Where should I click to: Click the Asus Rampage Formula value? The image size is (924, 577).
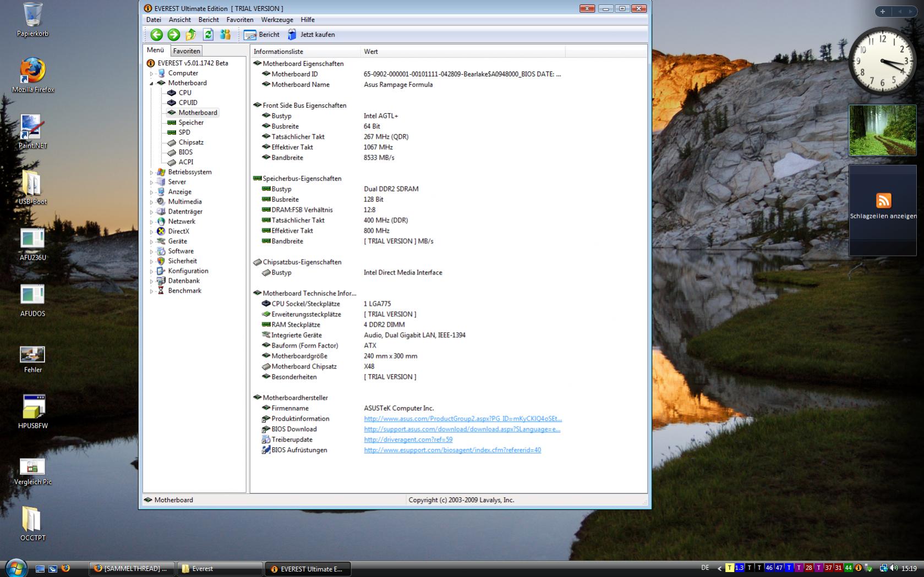pos(398,85)
